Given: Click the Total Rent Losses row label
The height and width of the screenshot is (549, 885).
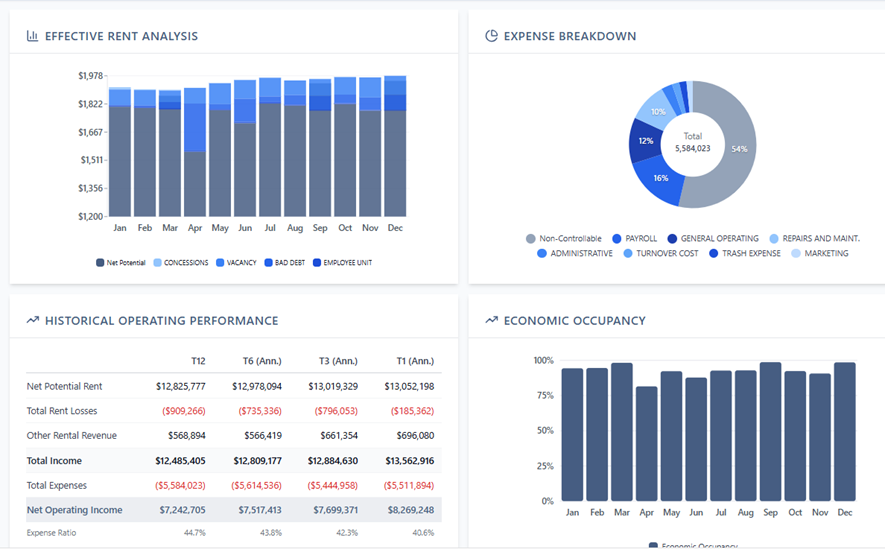Looking at the screenshot, I should tap(62, 411).
